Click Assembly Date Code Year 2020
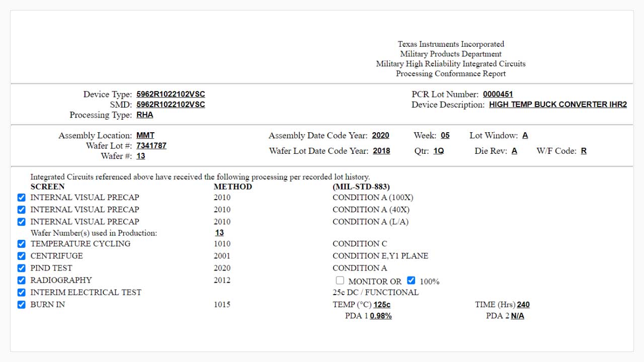 tap(380, 135)
